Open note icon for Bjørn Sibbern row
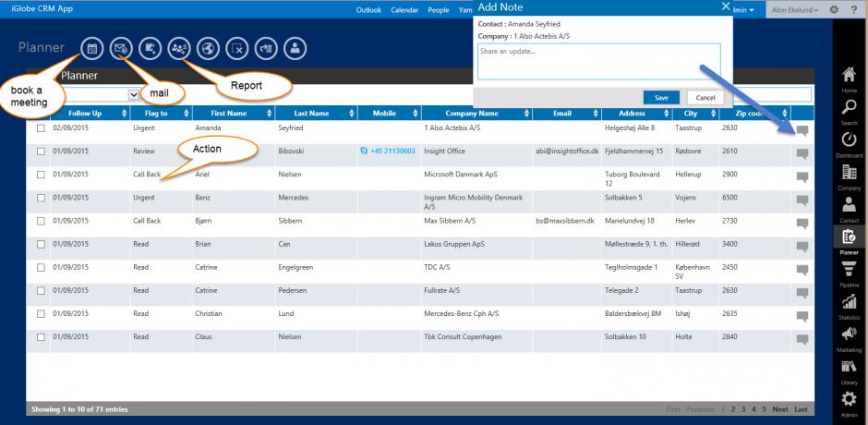The width and height of the screenshot is (868, 425). pyautogui.click(x=802, y=224)
